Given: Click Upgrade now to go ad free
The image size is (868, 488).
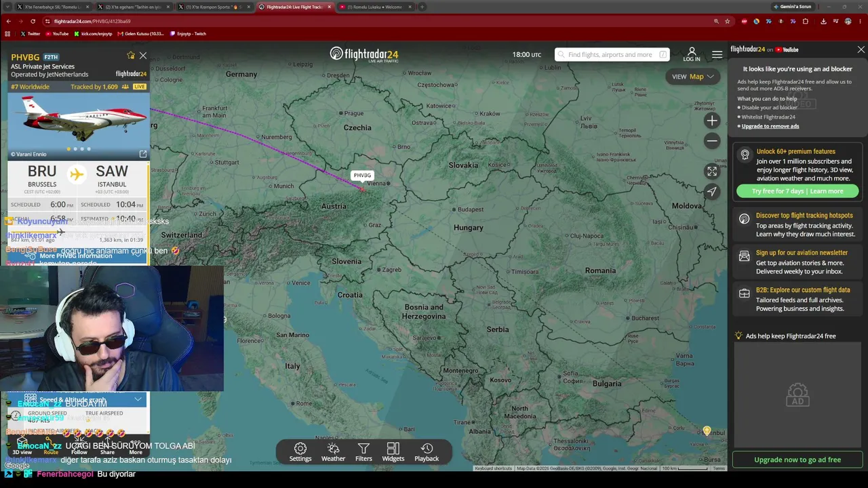Looking at the screenshot, I should click(x=797, y=460).
